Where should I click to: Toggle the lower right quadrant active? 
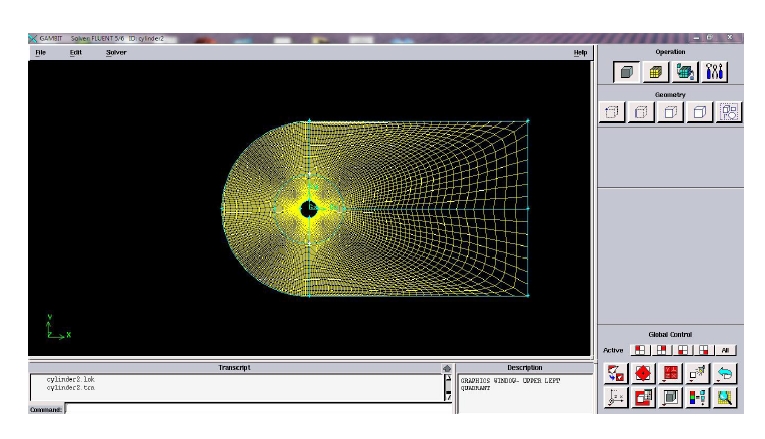(704, 350)
